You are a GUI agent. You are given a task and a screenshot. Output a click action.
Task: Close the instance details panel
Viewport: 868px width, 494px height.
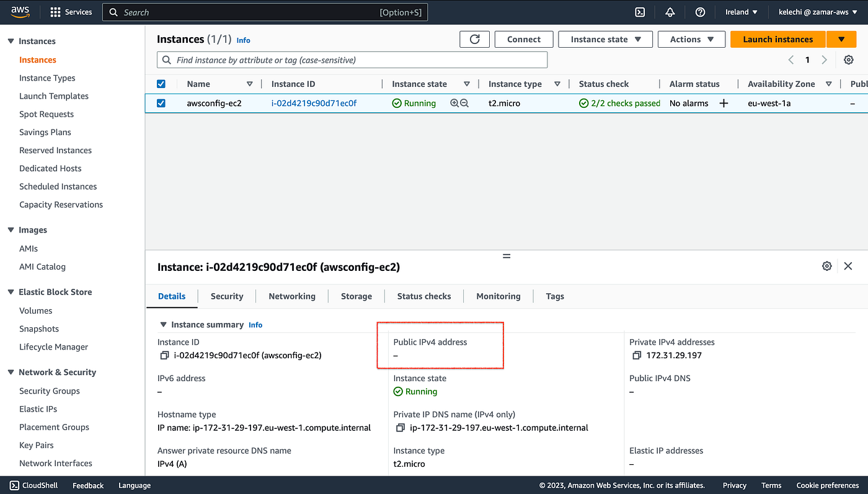pyautogui.click(x=848, y=266)
